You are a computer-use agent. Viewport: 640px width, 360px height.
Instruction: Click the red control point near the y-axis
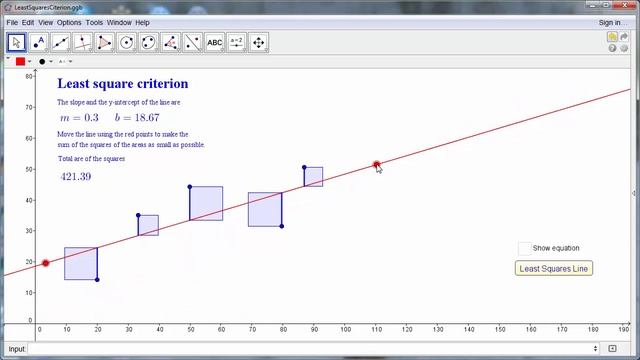coord(46,263)
